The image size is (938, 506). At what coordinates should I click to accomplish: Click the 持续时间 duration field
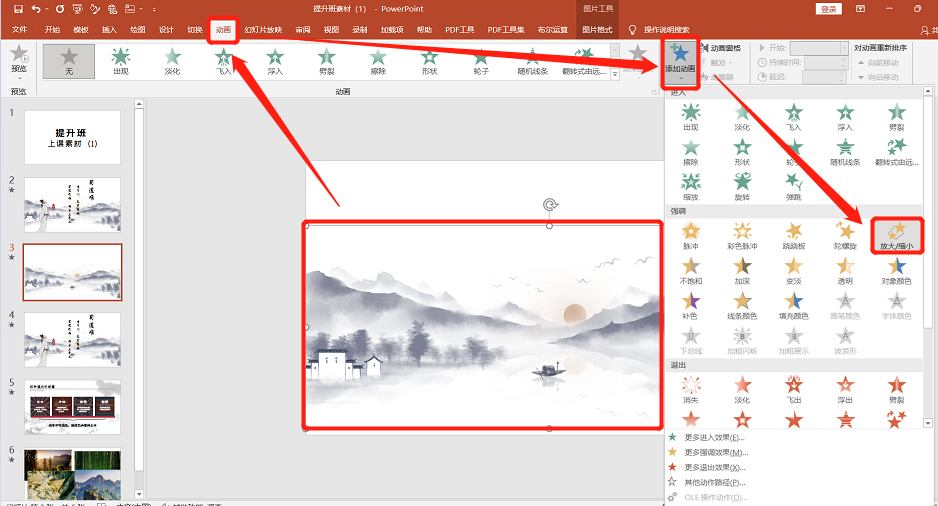(x=826, y=62)
